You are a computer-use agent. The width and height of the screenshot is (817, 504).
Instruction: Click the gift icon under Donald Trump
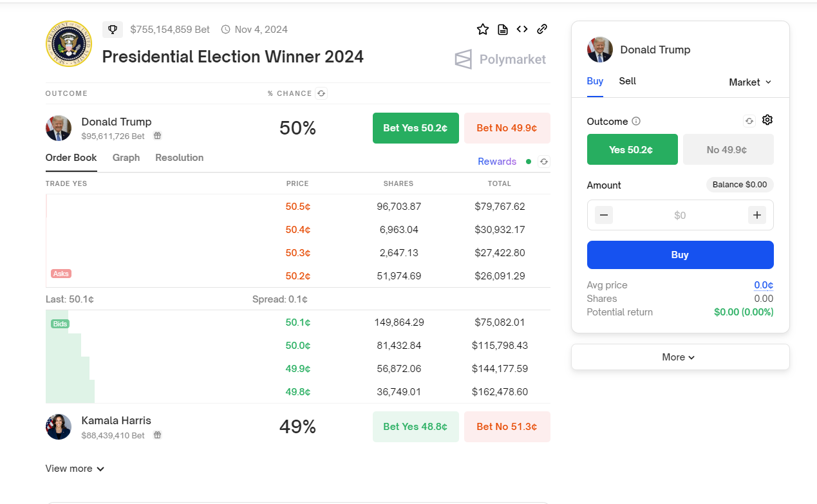pos(157,136)
